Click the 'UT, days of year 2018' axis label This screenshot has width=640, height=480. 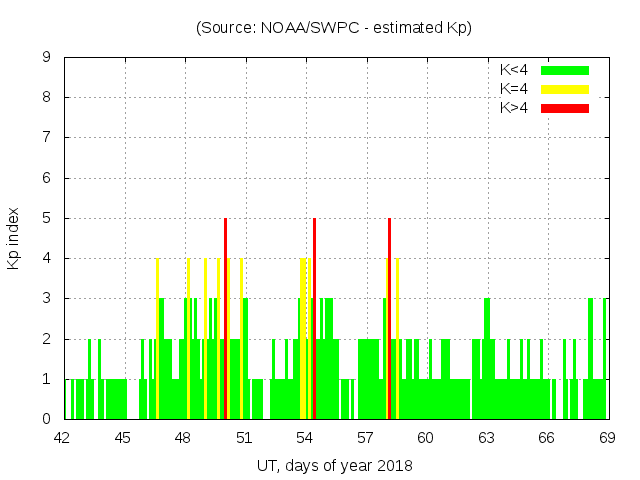tap(334, 465)
